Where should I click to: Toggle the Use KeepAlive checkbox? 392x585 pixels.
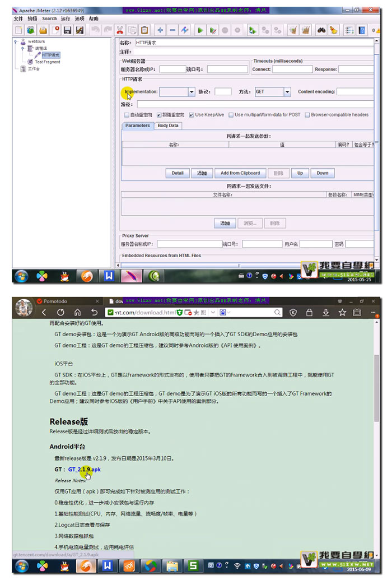point(192,115)
